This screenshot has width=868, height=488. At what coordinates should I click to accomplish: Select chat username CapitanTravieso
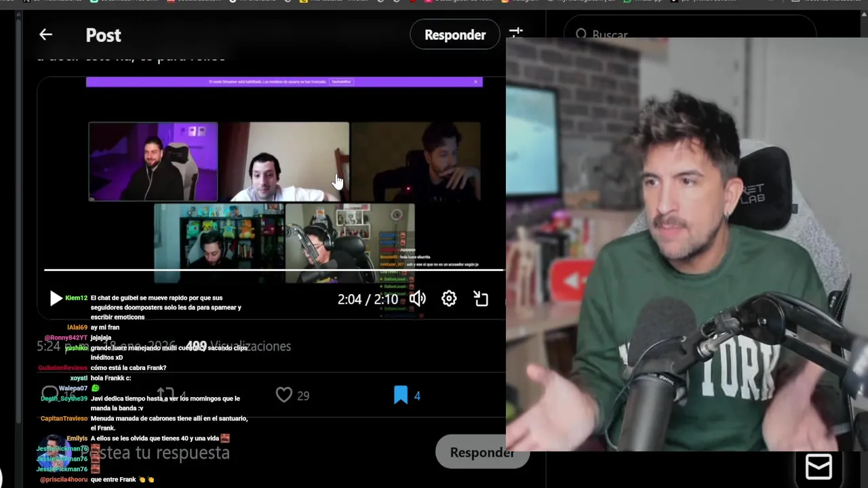pyautogui.click(x=64, y=419)
